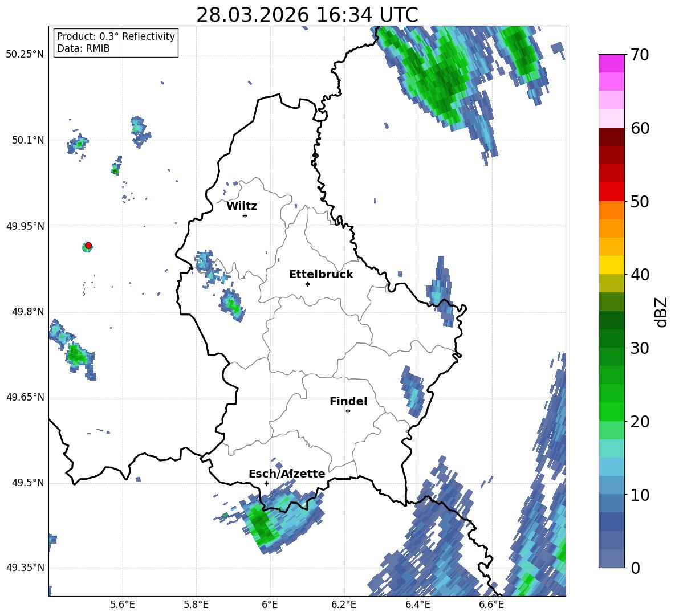The image size is (675, 616).
Task: Click the yellow colorbar segment near 40
Action: 611,265
